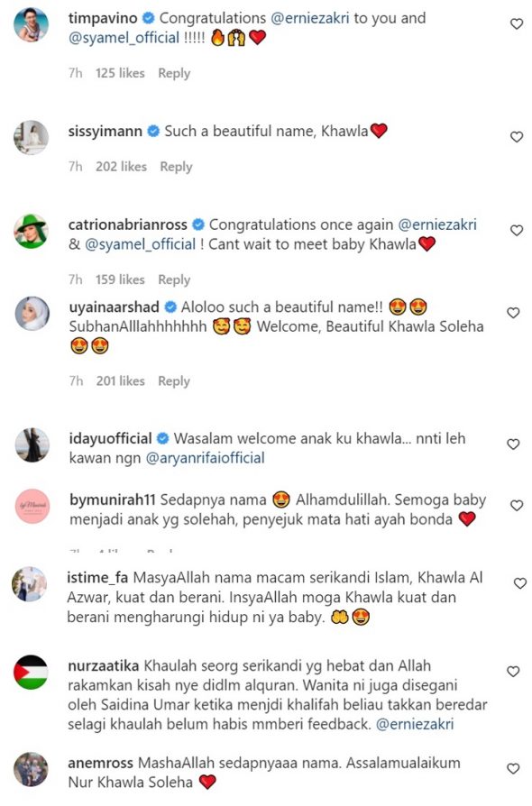Heart nurzaatika's comment
Image resolution: width=532 pixels, height=806 pixels.
coord(513,672)
